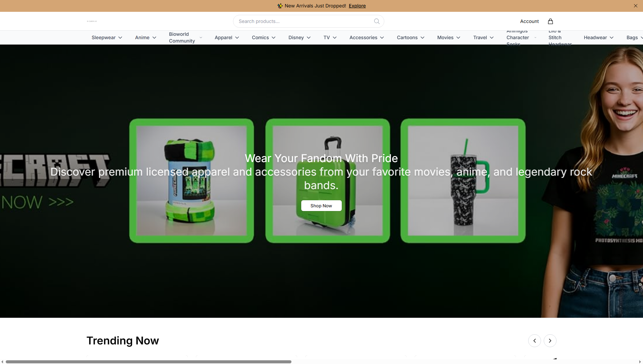The height and width of the screenshot is (364, 643).
Task: Open the Animigos Character Socks menu
Action: tap(521, 37)
